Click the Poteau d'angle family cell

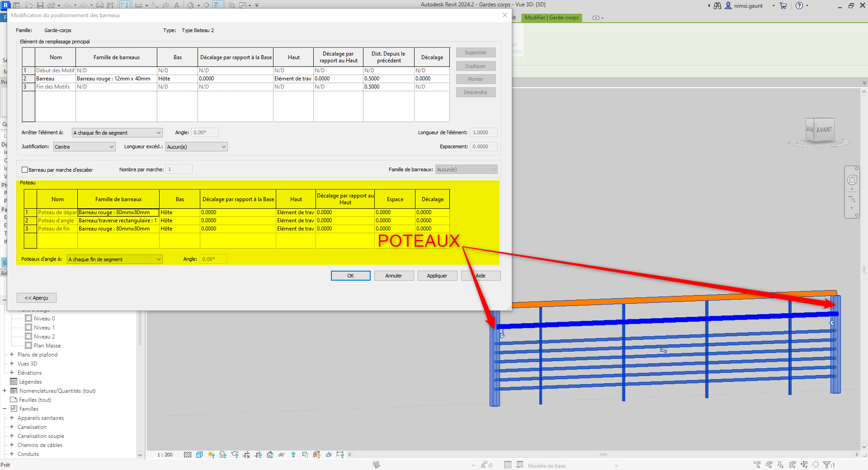click(x=118, y=221)
